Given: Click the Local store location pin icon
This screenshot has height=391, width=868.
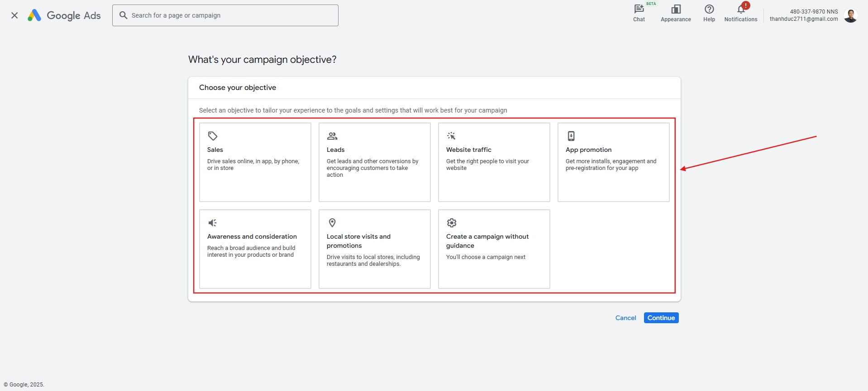Looking at the screenshot, I should click(332, 223).
